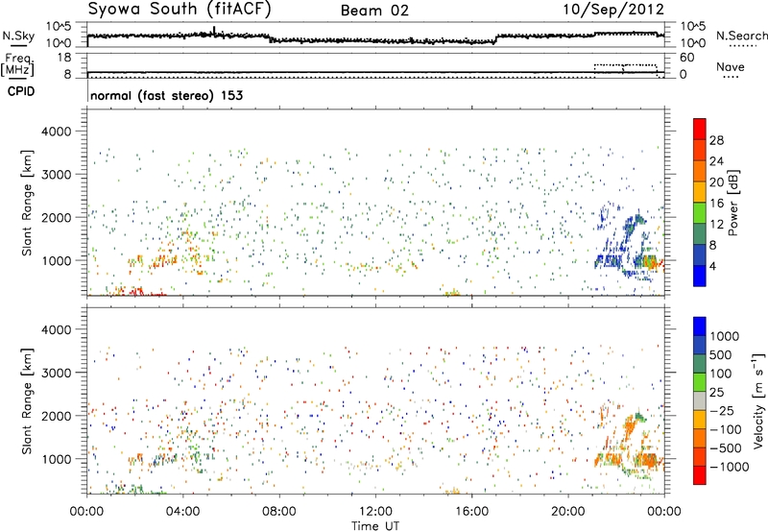Image resolution: width=768 pixels, height=532 pixels.
Task: Click the red bottom segment of Velocity colorbar
Action: coord(700,475)
